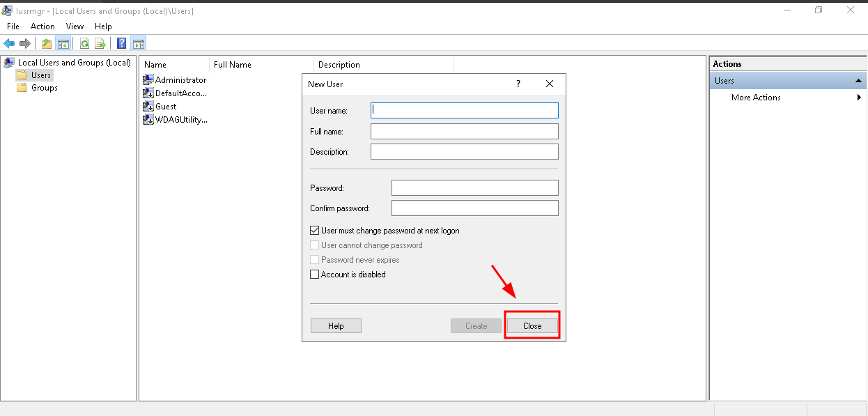Open Help via blue question mark icon
Screen dimensions: 868x416
(122, 44)
